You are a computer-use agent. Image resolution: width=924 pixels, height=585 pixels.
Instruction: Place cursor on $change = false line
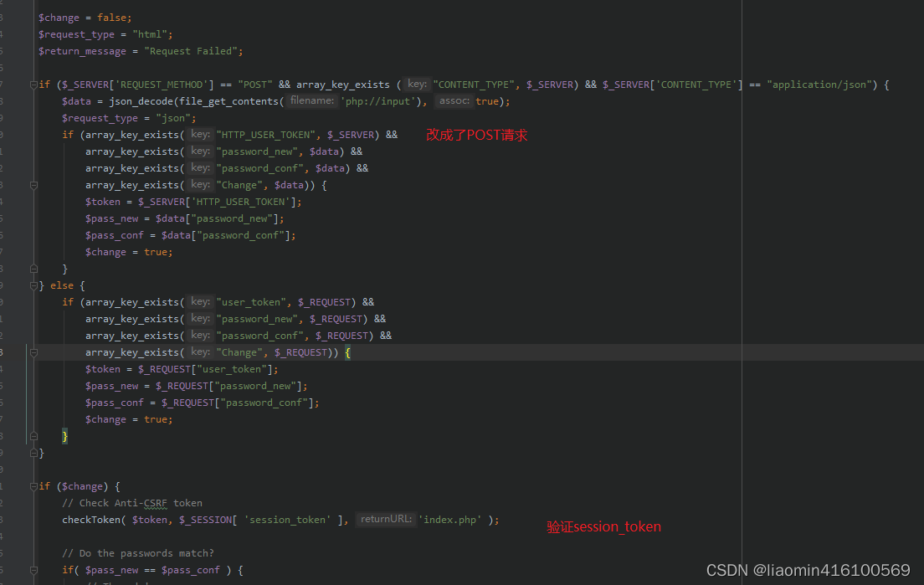tap(85, 18)
